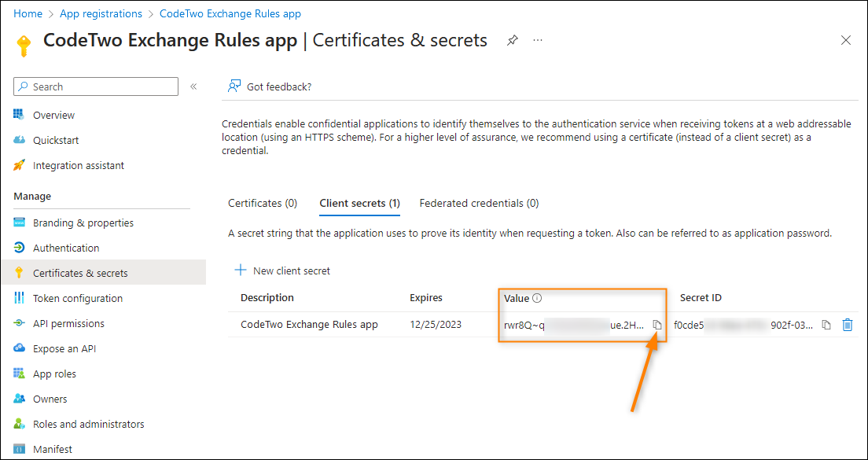Screen dimensions: 868x460
Task: Pin the Certificates & secrets blade
Action: click(513, 40)
